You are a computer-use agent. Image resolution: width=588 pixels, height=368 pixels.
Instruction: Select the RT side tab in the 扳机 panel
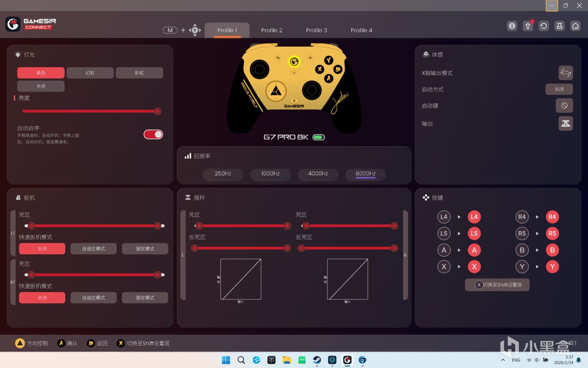click(x=13, y=282)
